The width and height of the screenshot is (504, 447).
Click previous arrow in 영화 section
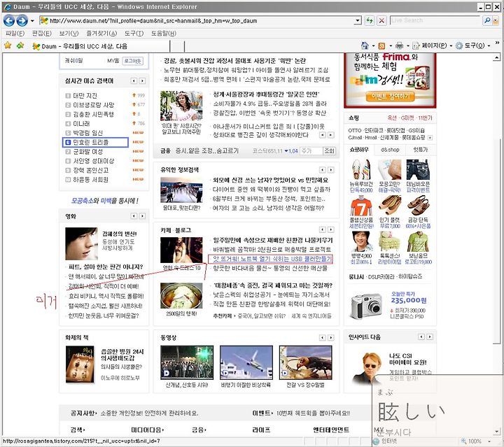click(x=134, y=216)
